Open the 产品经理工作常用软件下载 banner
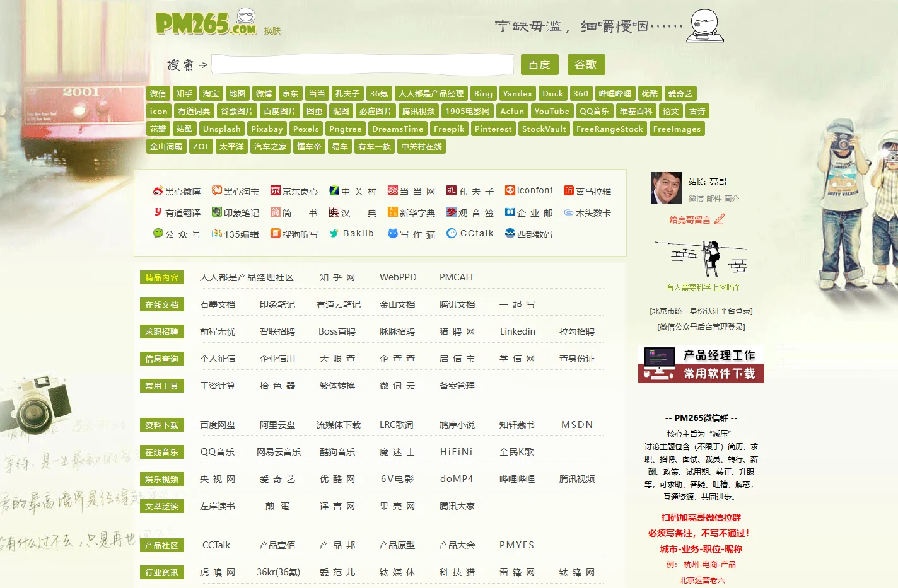The height and width of the screenshot is (588, 898). 701,364
